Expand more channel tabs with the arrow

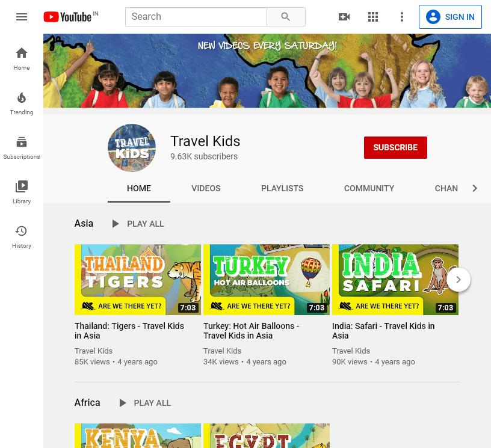pyautogui.click(x=475, y=188)
